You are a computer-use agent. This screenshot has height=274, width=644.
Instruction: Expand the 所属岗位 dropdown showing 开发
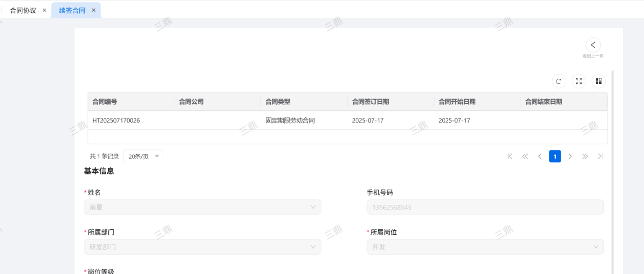tap(485, 247)
